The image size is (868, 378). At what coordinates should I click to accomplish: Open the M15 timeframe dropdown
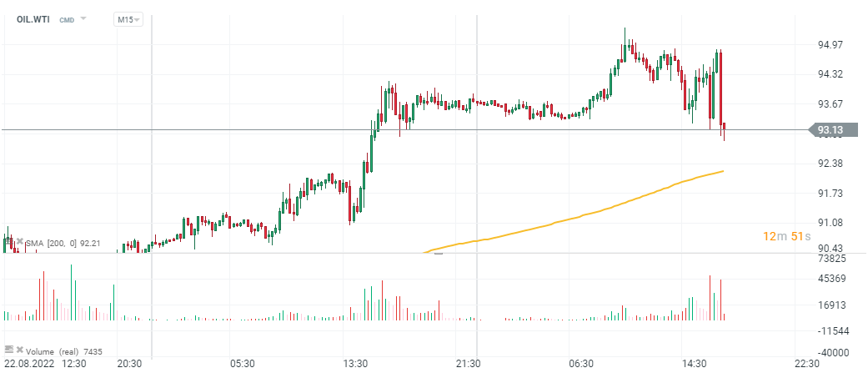click(128, 19)
